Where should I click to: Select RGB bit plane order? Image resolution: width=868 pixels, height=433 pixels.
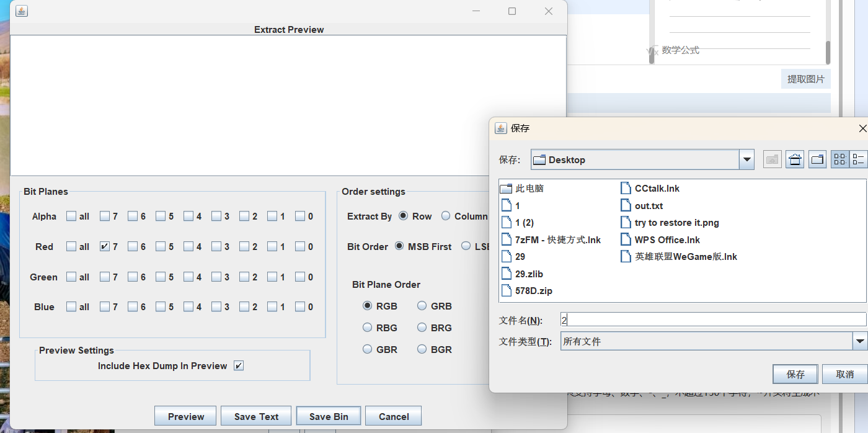click(x=368, y=306)
